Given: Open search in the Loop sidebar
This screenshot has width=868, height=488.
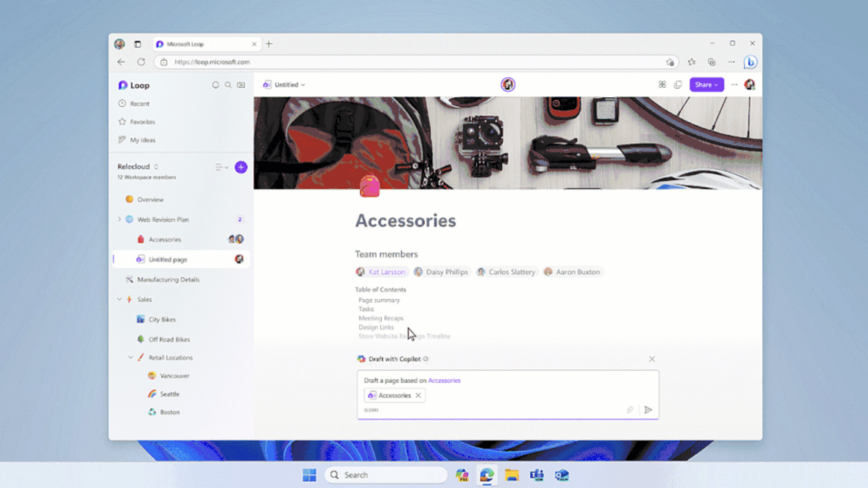Looking at the screenshot, I should tap(228, 85).
